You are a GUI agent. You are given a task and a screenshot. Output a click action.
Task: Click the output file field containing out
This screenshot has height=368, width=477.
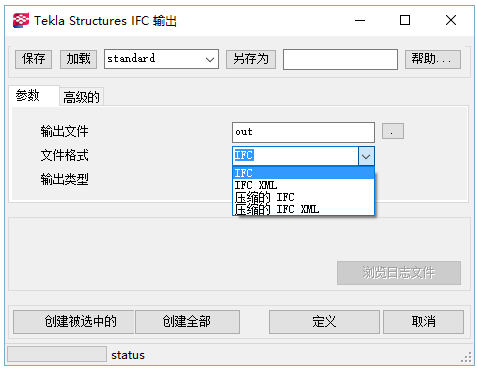[x=303, y=132]
